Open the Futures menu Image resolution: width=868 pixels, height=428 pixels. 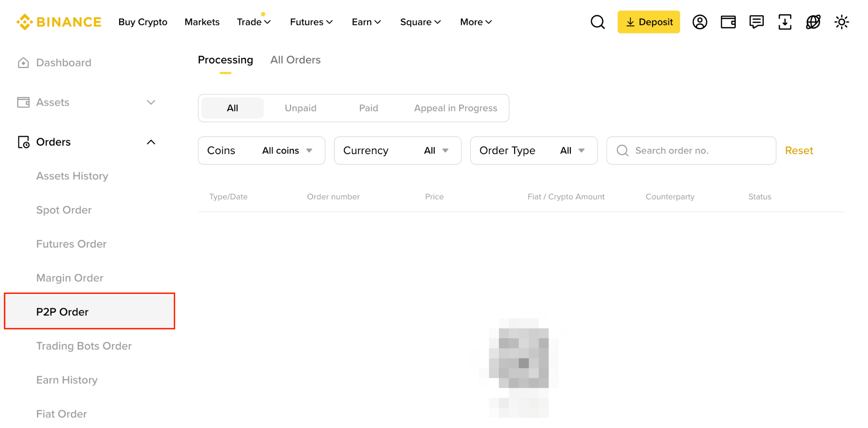(x=311, y=22)
